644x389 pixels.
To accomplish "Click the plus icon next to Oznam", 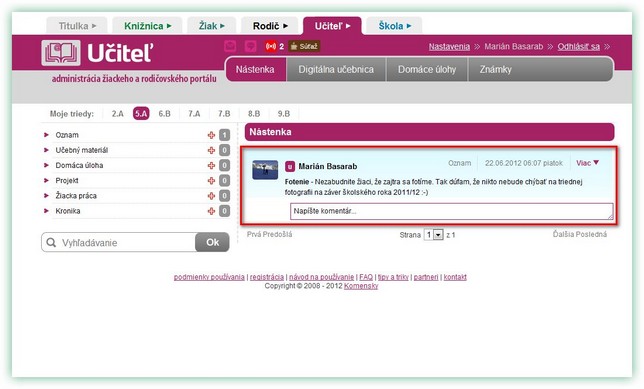I will (x=211, y=135).
